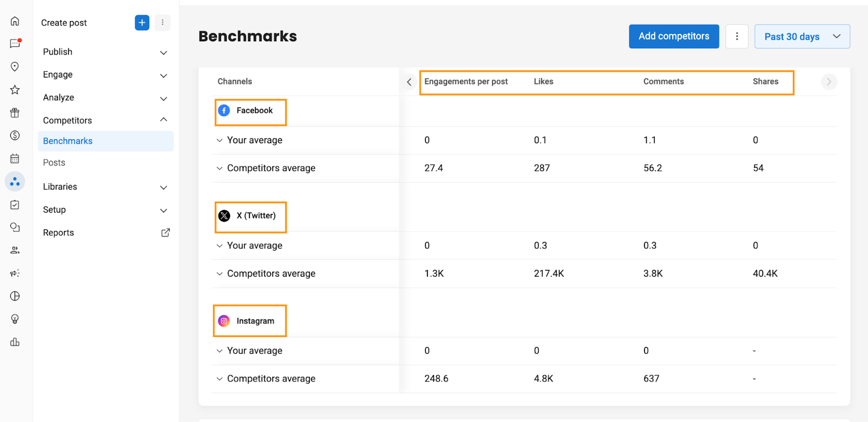Show previous metric columns with left arrow
This screenshot has width=868, height=422.
(x=409, y=82)
